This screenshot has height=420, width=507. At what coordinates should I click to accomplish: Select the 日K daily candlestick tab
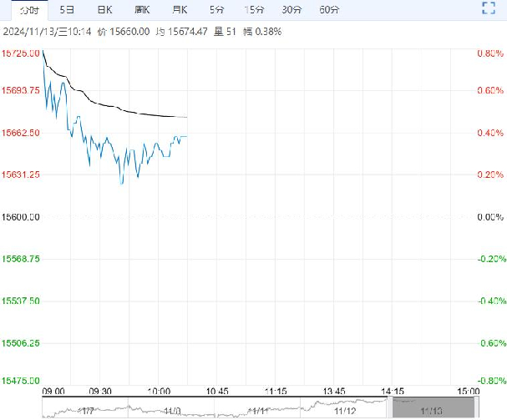point(104,10)
